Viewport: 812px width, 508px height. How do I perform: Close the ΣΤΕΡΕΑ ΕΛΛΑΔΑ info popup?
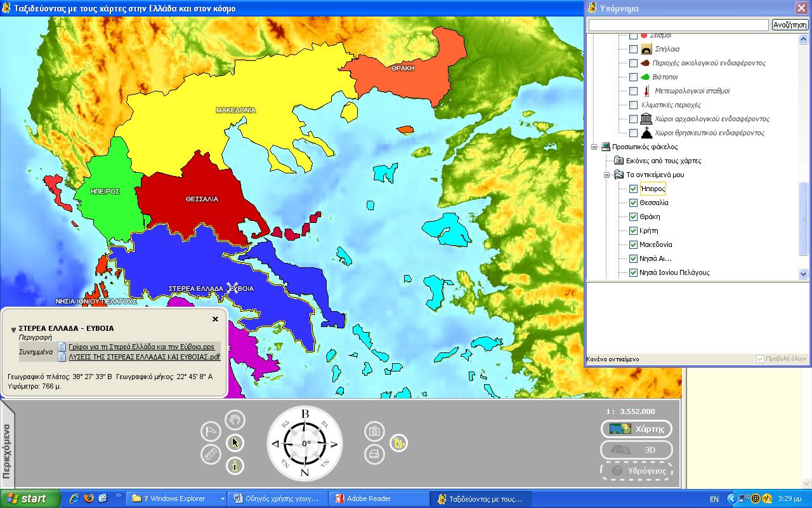215,319
